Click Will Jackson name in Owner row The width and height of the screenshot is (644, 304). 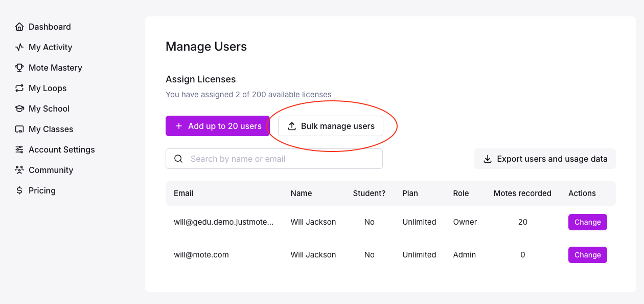pyautogui.click(x=313, y=222)
